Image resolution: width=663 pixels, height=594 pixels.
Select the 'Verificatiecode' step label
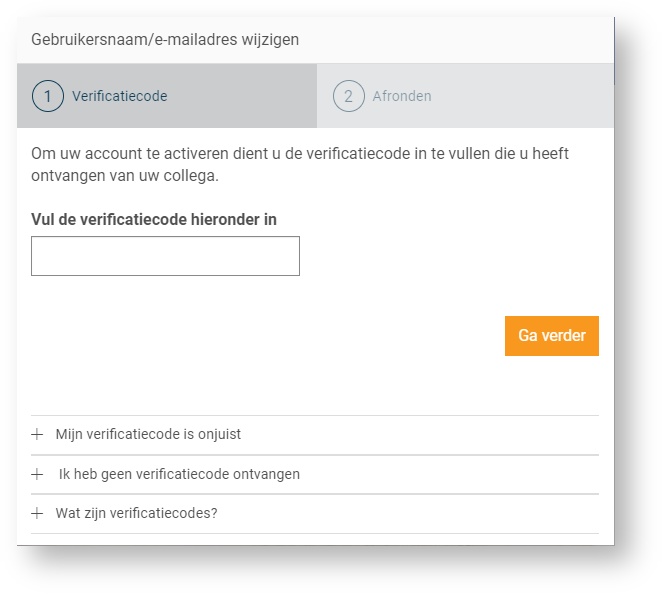[119, 97]
